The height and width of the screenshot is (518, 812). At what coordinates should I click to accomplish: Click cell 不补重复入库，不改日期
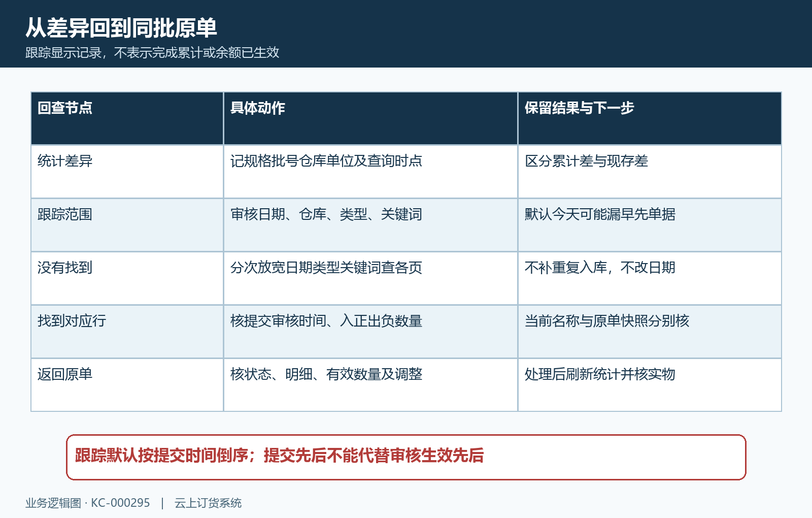[x=650, y=278]
